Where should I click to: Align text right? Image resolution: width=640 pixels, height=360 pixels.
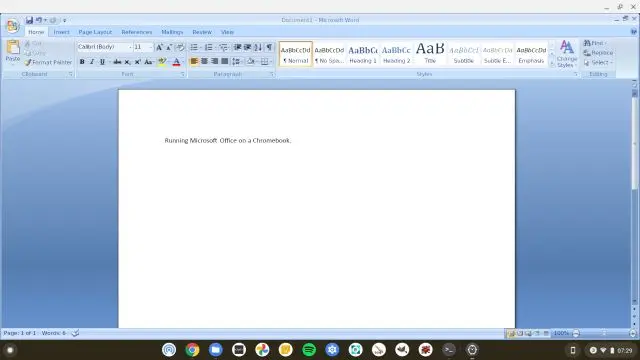214,62
